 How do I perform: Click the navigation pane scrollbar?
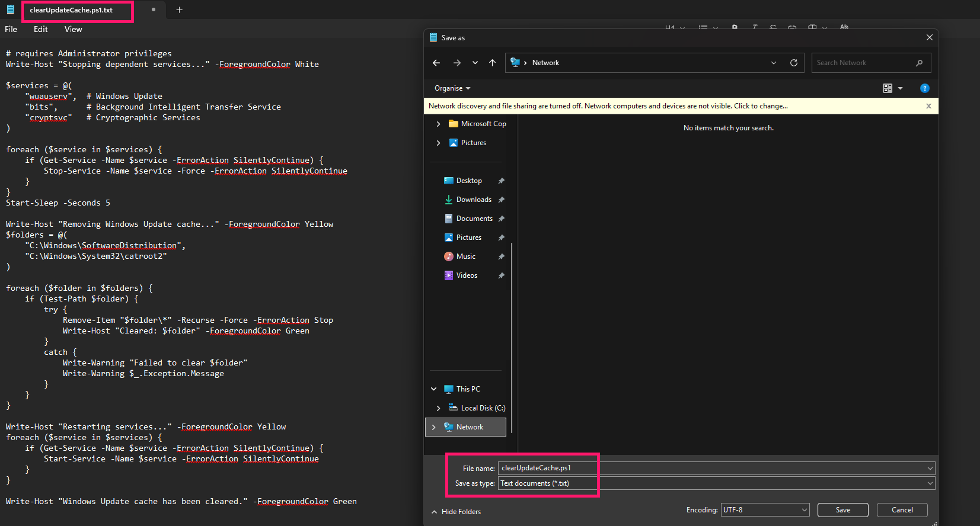[511, 338]
